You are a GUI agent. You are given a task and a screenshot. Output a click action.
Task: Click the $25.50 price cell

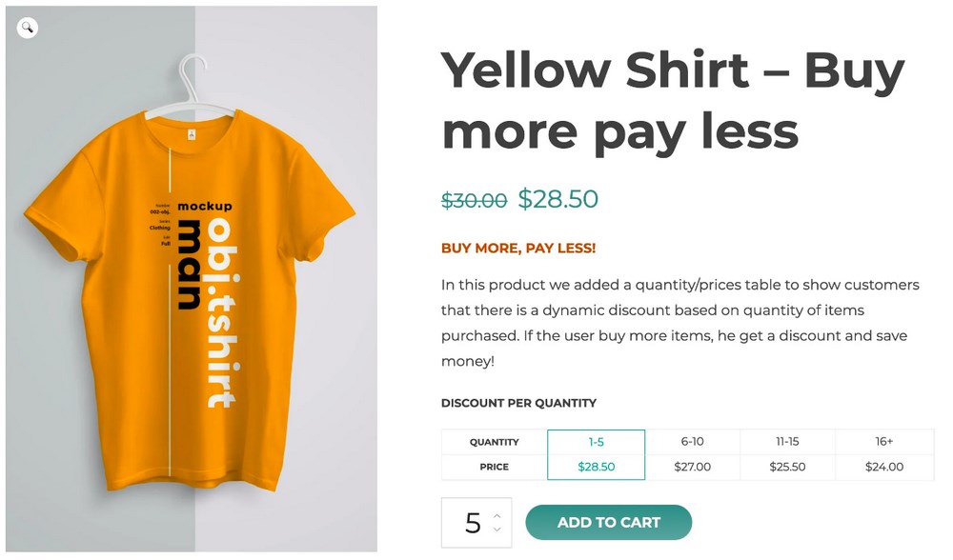click(x=787, y=467)
